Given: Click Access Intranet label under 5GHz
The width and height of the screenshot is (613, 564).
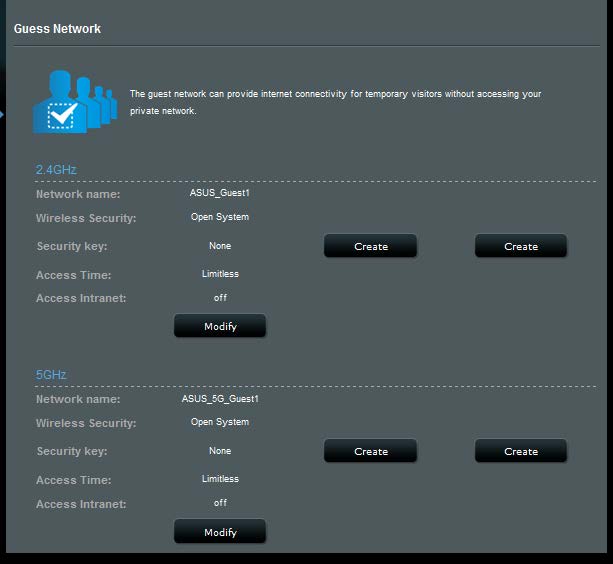Looking at the screenshot, I should point(81,504).
